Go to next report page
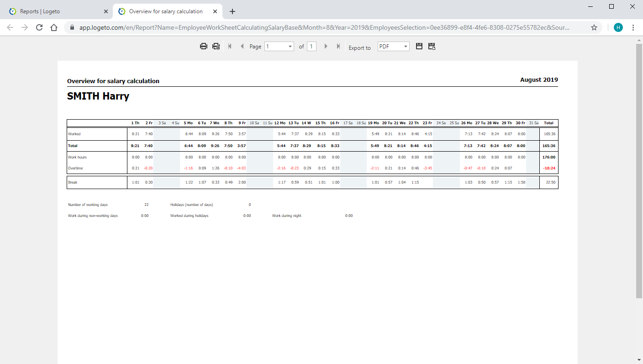The width and height of the screenshot is (643, 364). pos(326,46)
